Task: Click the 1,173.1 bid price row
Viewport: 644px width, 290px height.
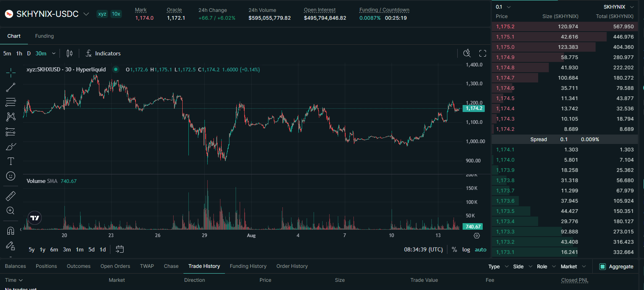Action: [x=565, y=252]
